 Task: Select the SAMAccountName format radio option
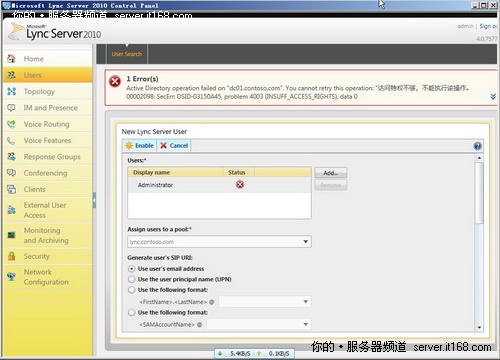point(132,313)
